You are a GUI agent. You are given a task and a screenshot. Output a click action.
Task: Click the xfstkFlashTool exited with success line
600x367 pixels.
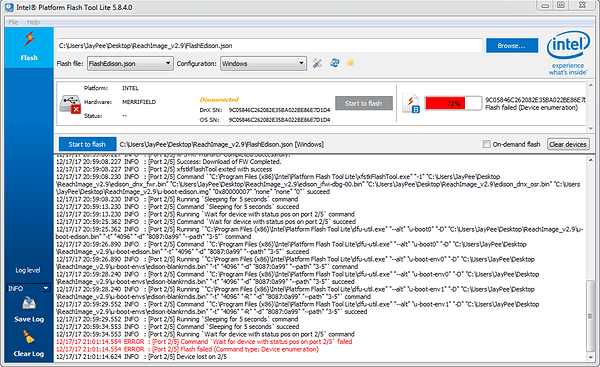coord(164,169)
